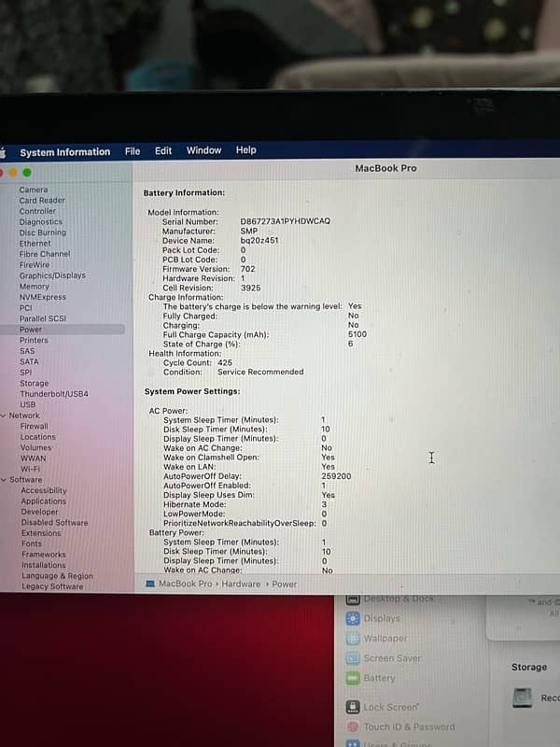Click Power in the path bar
Image resolution: width=560 pixels, height=747 pixels.
point(285,585)
